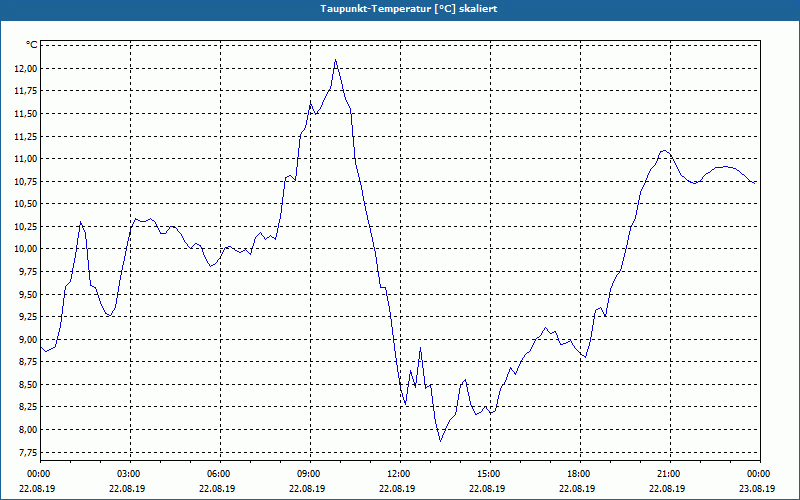The image size is (800, 500).
Task: Select the 10,50 y-axis value
Action: pos(26,204)
